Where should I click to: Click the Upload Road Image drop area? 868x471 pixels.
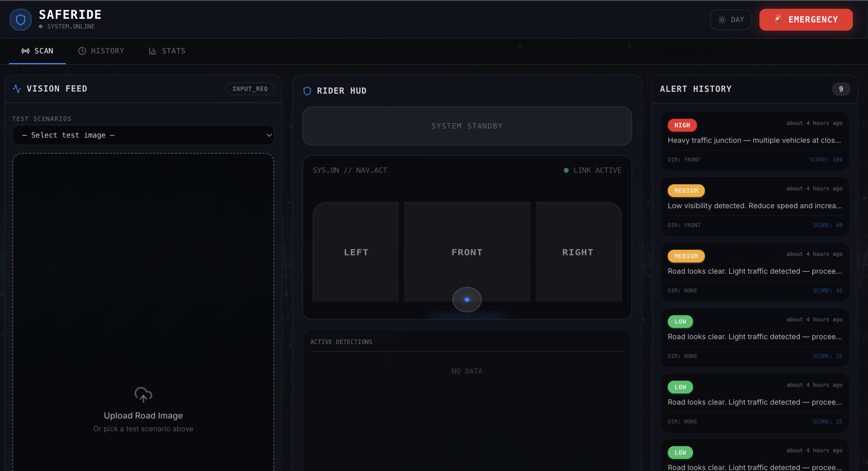143,416
